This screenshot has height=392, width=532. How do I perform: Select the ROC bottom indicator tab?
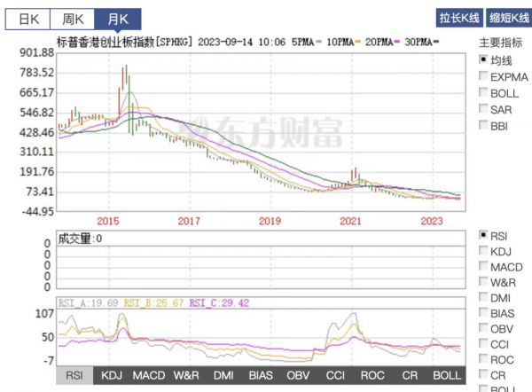pos(372,376)
